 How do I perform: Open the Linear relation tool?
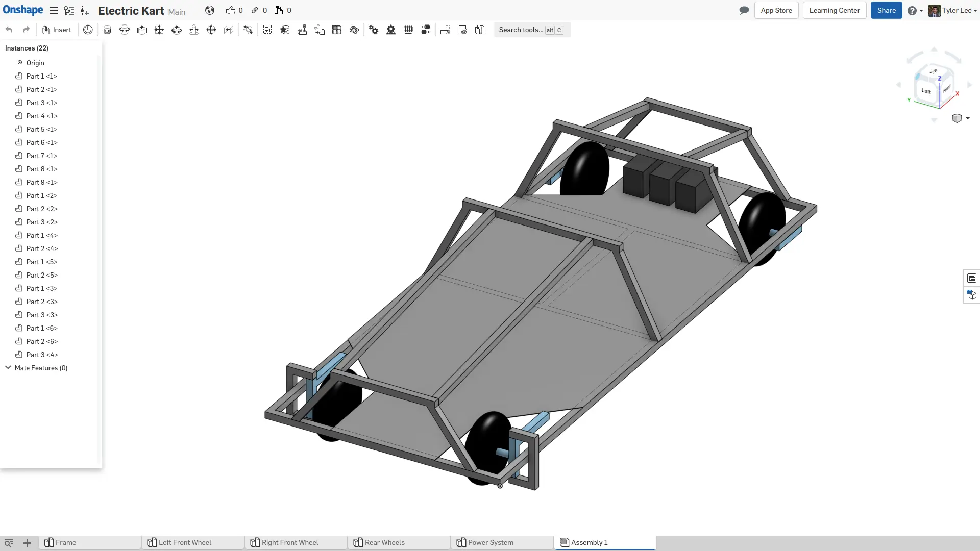pos(426,30)
